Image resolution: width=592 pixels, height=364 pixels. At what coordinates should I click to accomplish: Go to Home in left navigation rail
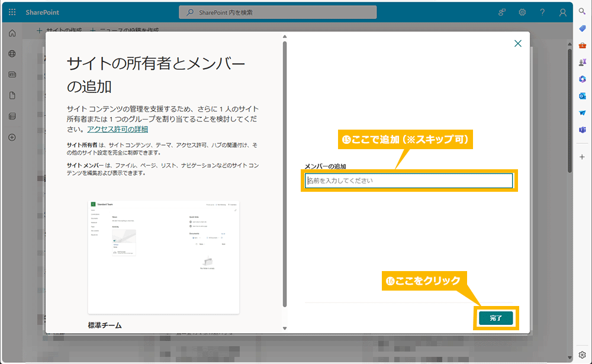12,33
